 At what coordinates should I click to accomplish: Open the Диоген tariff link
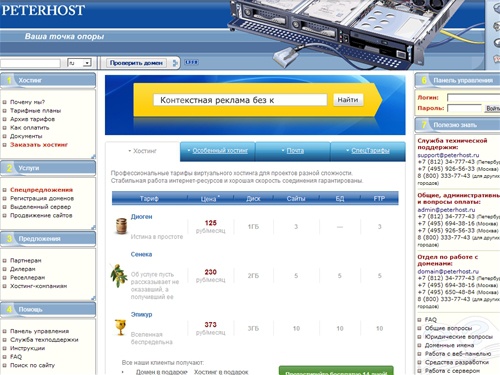tap(141, 217)
